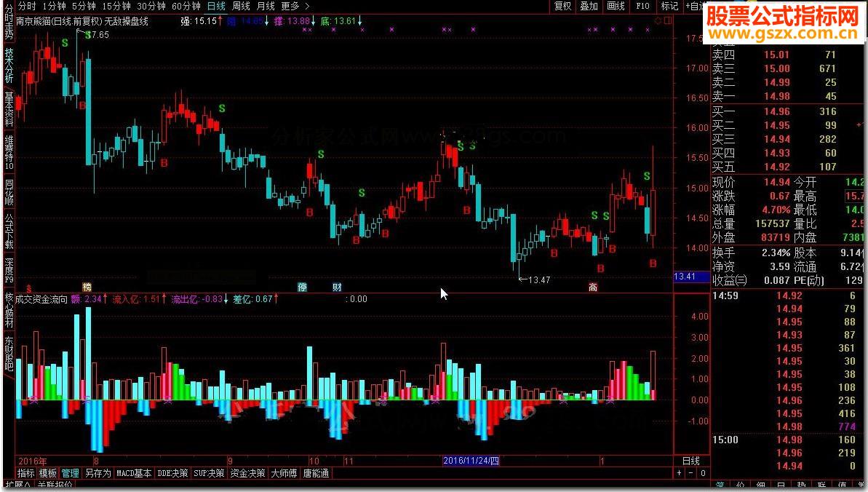Expand the 更多 periods arrow
Screen dimensions: 868x492
click(x=308, y=6)
